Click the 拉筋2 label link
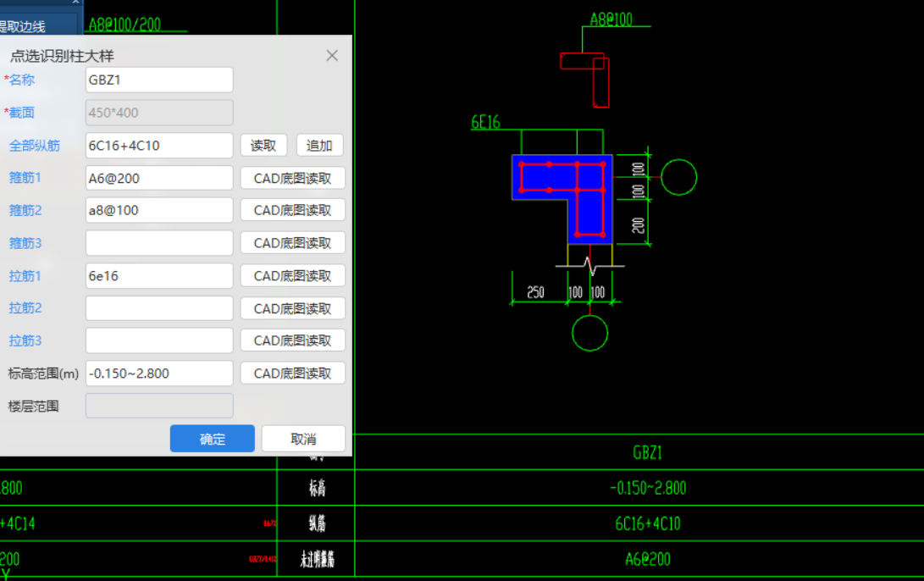Screen dimensions: 924x581 coord(25,308)
